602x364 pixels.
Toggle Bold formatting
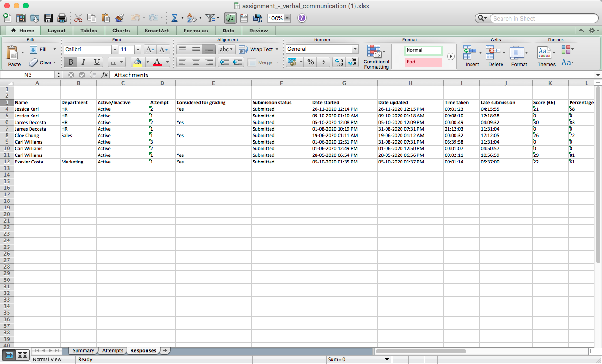(x=70, y=62)
